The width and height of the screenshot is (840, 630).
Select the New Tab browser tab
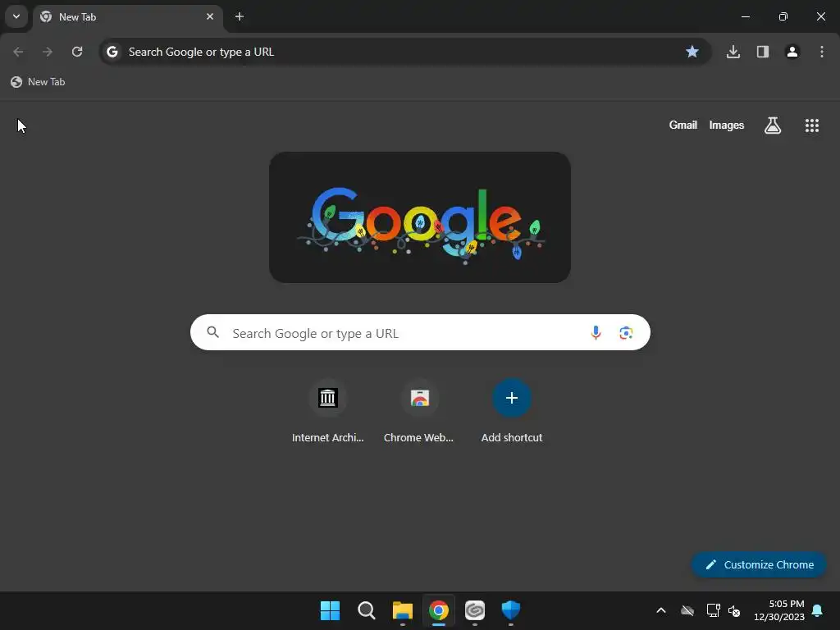(x=128, y=17)
